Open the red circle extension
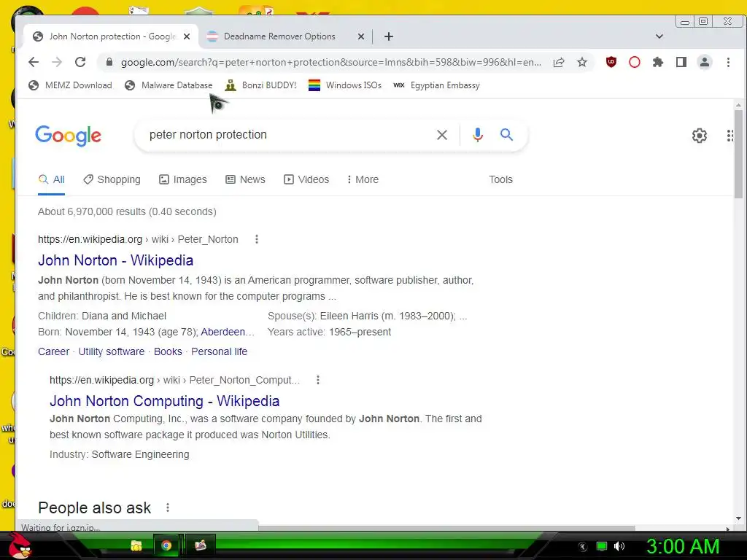The image size is (747, 560). [x=635, y=62]
